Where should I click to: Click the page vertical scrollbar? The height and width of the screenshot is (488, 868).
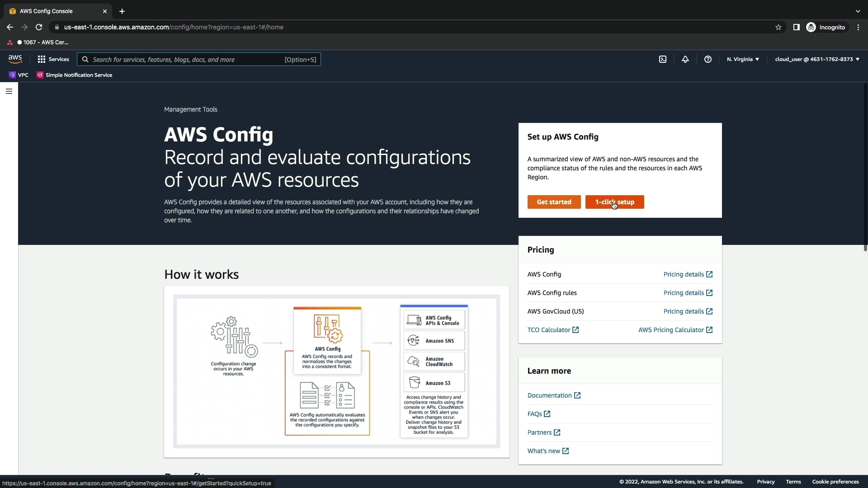coord(865,167)
